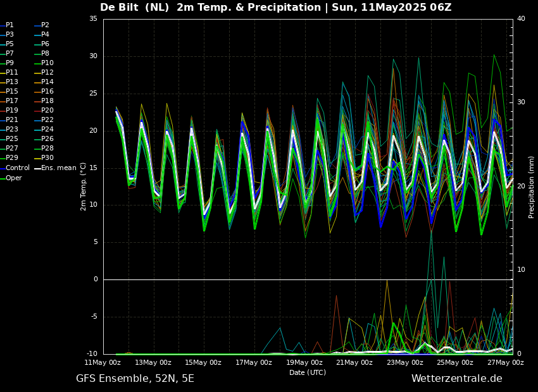
Task: Click the P1 legend label
Action: coord(9,25)
